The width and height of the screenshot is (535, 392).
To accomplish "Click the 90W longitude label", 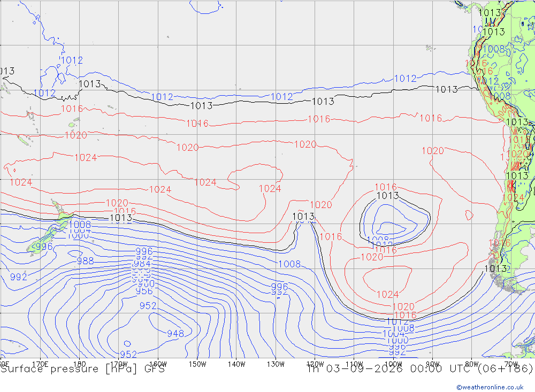I will [x=433, y=364].
